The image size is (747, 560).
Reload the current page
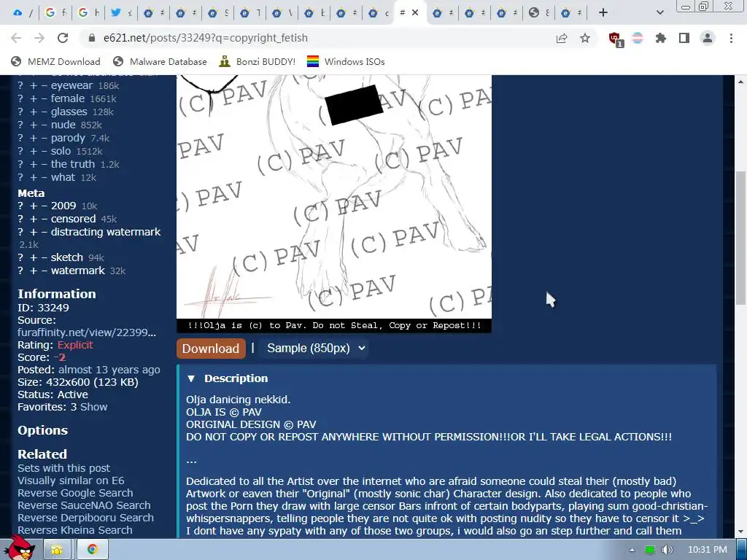pyautogui.click(x=63, y=38)
